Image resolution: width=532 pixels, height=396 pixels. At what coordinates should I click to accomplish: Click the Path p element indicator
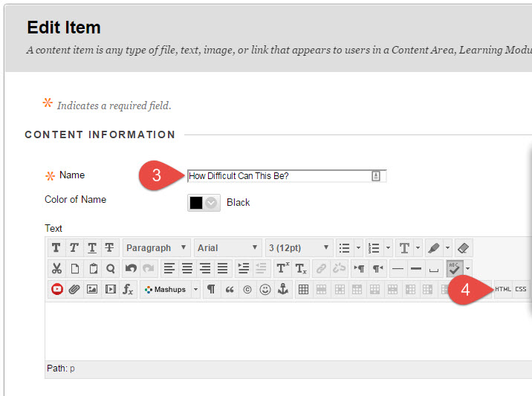[72, 369]
